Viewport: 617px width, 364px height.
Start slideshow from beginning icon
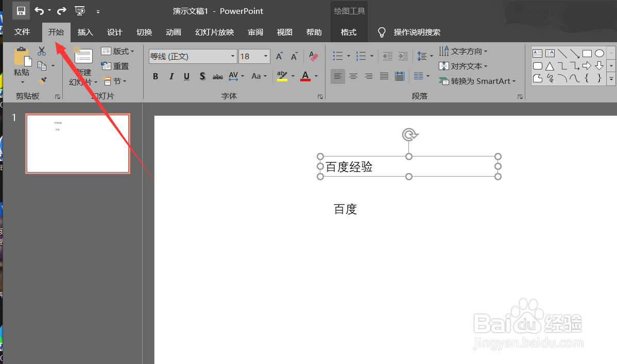pos(80,11)
